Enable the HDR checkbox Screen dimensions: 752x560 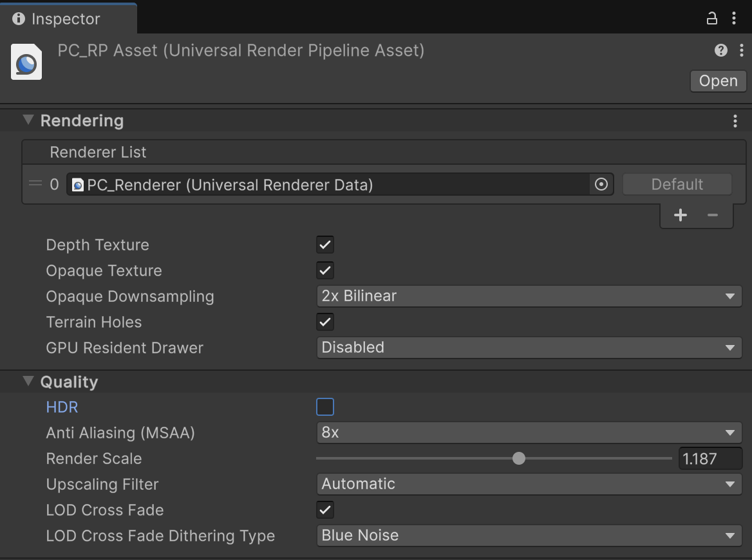324,407
